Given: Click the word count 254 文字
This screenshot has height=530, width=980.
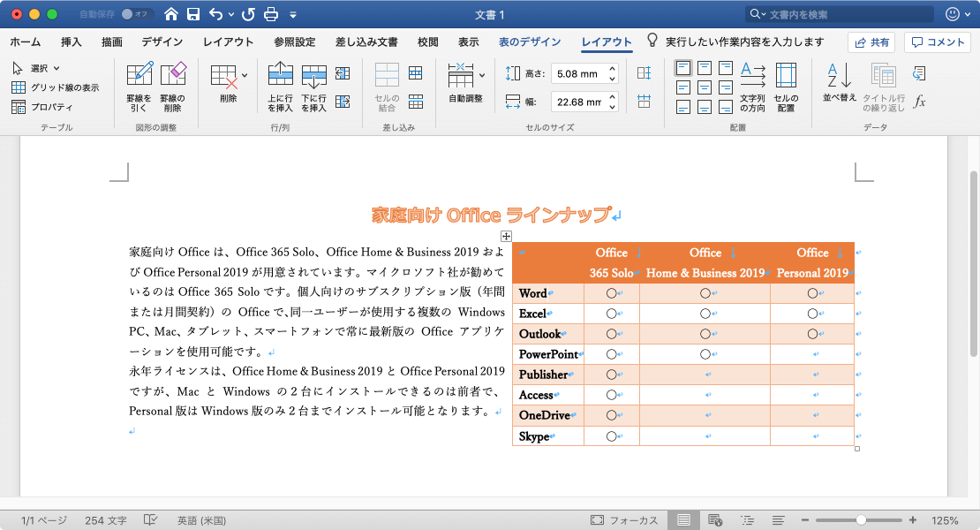Looking at the screenshot, I should [x=106, y=520].
